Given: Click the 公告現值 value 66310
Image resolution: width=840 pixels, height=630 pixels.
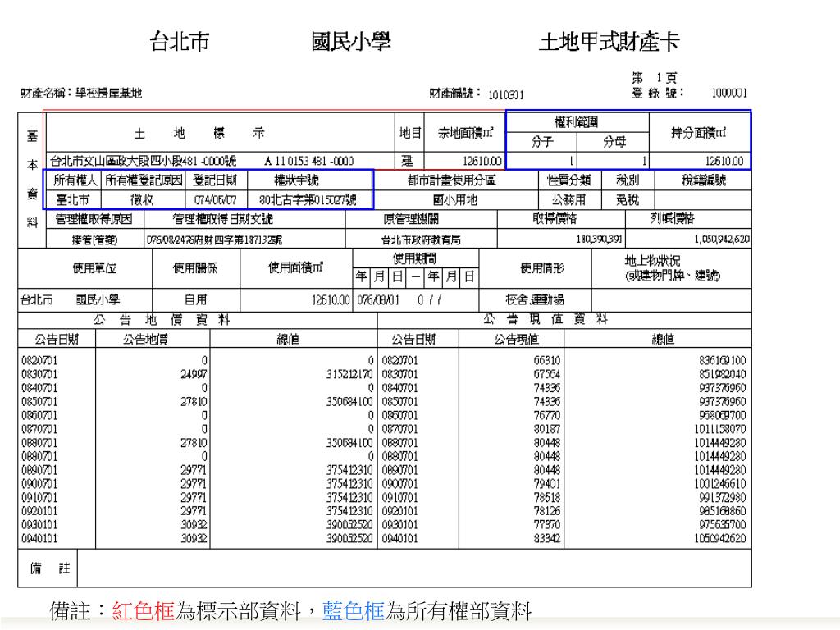Looking at the screenshot, I should (547, 360).
